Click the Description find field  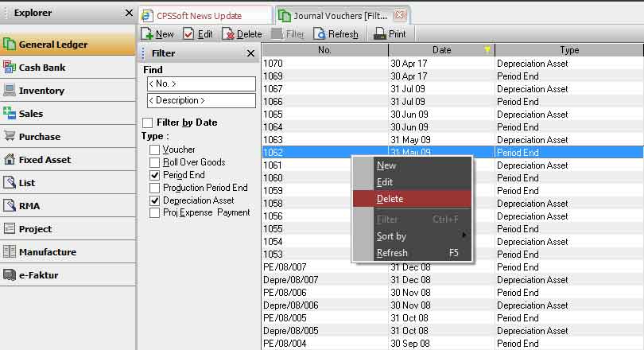(201, 100)
